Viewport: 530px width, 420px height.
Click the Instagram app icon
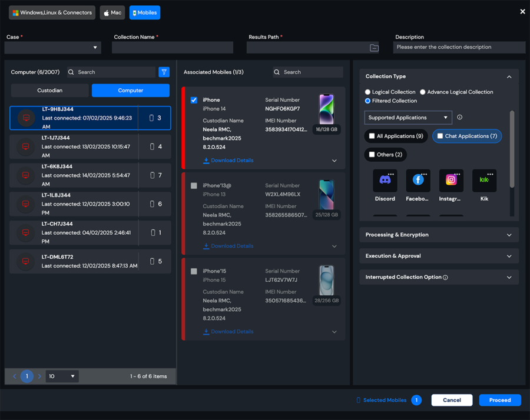[x=451, y=181]
